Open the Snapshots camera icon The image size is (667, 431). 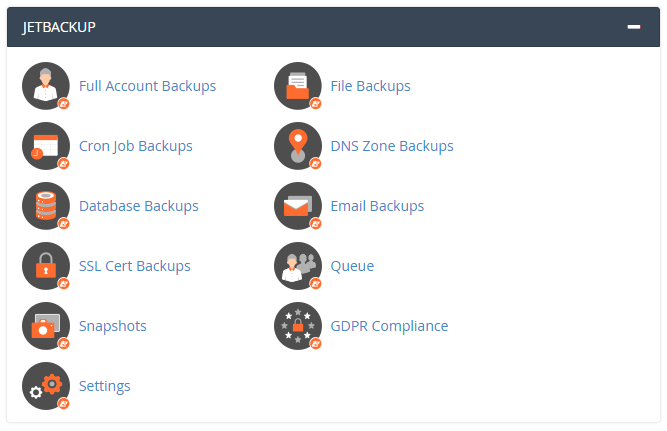pos(46,326)
